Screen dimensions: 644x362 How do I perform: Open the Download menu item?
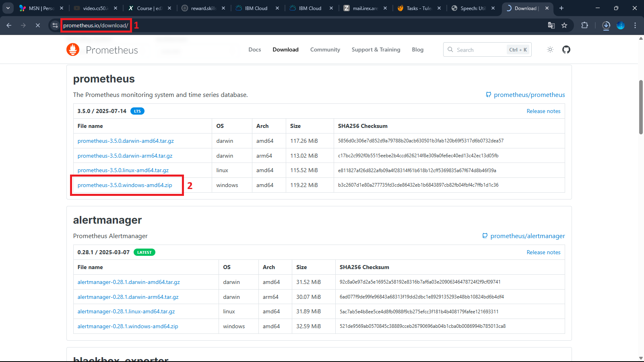point(285,49)
